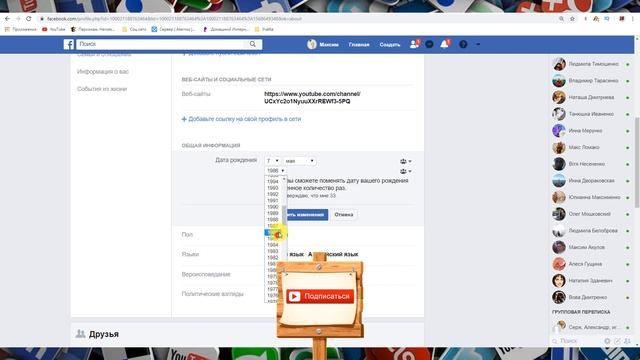This screenshot has width=640, height=360.
Task: Open birthday month dropdown showing май
Action: click(x=300, y=161)
